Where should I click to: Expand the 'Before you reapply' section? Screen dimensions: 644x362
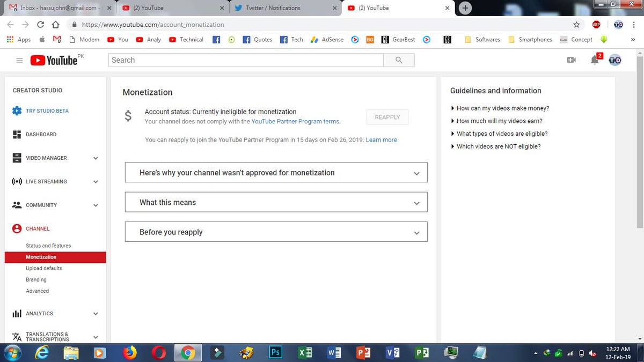276,232
